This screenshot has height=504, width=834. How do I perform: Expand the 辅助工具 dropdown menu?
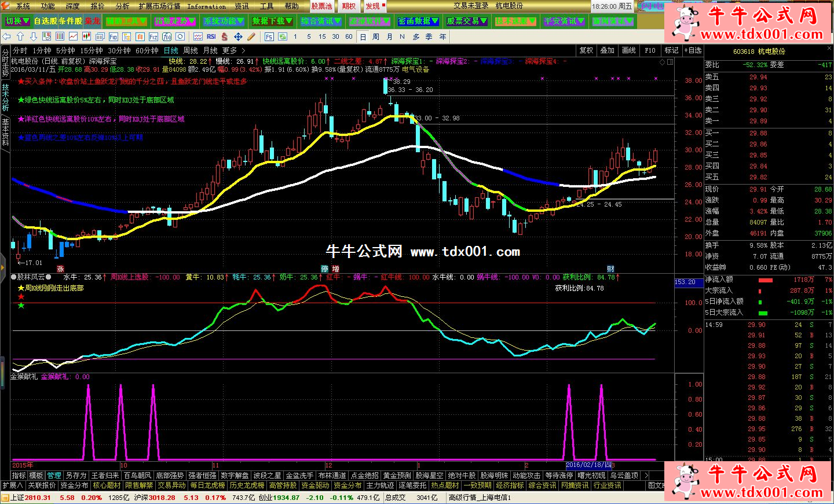[126, 21]
